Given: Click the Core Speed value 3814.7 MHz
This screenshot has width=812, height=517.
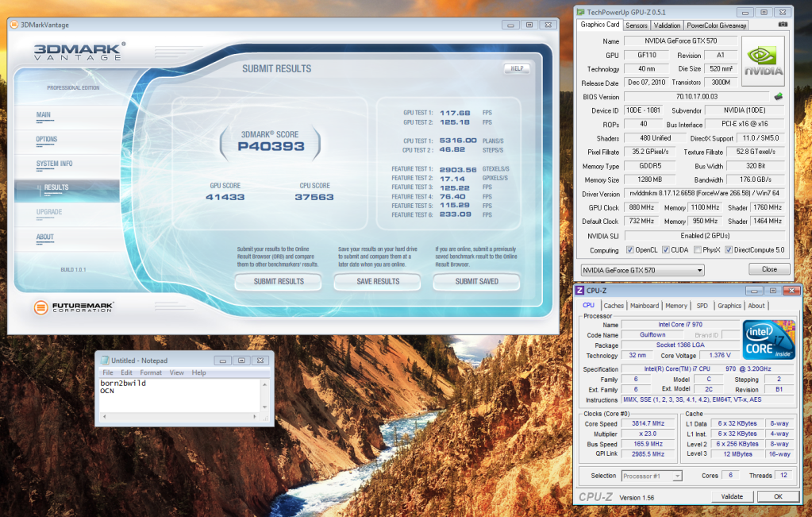Looking at the screenshot, I should tap(648, 424).
